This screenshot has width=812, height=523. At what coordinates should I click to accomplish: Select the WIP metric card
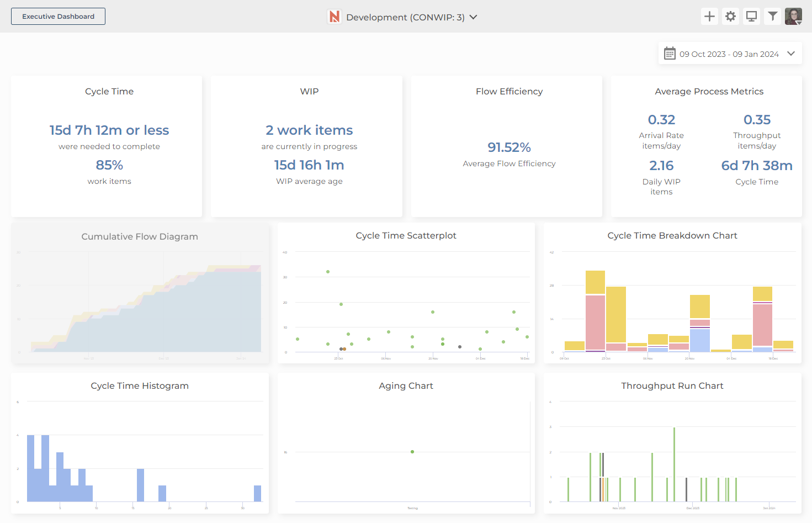point(309,146)
